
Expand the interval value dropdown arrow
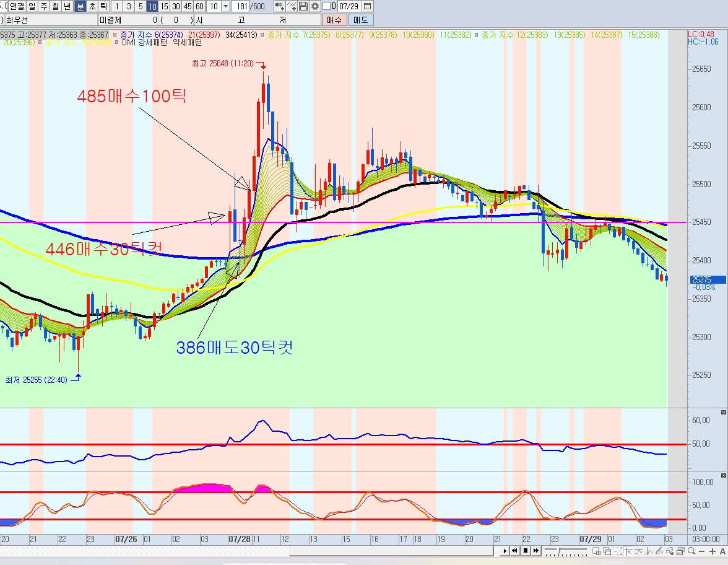point(225,6)
